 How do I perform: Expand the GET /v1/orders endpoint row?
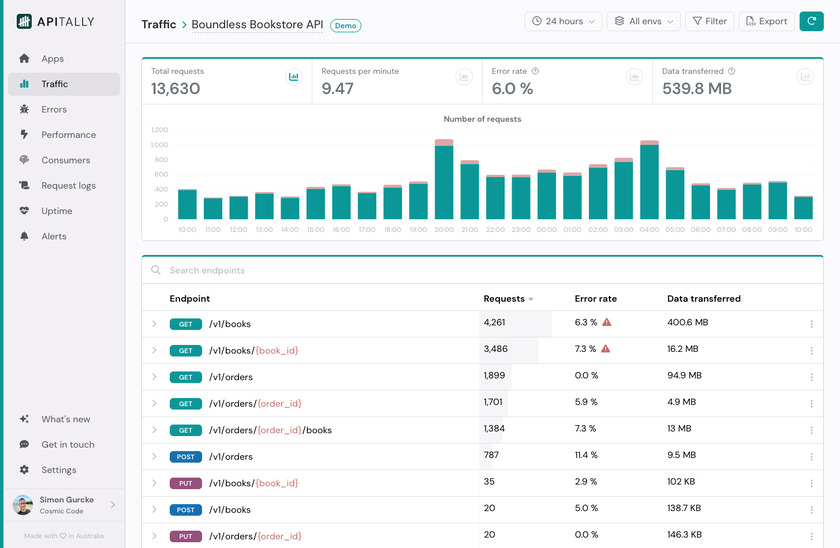(x=154, y=377)
